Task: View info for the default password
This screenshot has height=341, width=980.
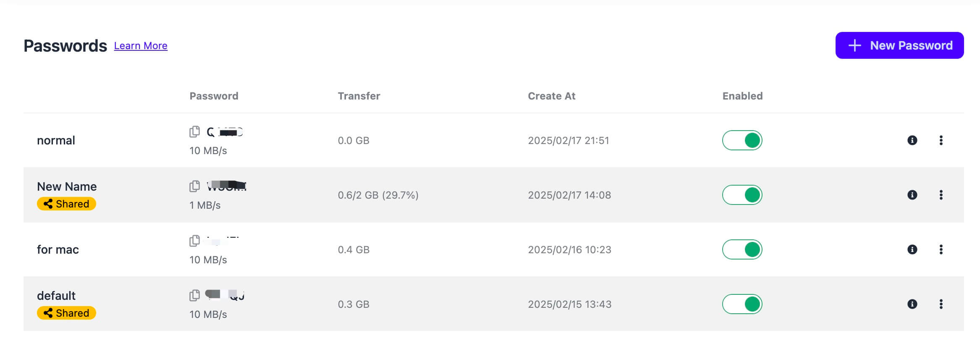Action: (912, 304)
